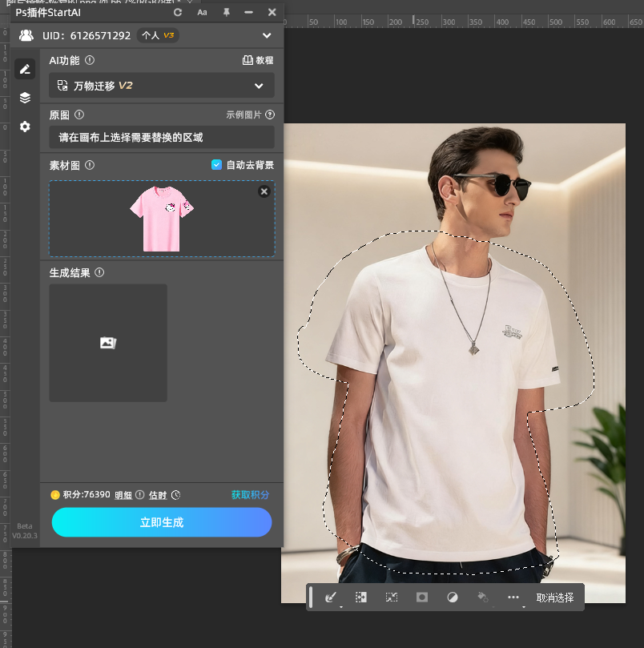Create adjustment layer half-circle icon

[453, 598]
